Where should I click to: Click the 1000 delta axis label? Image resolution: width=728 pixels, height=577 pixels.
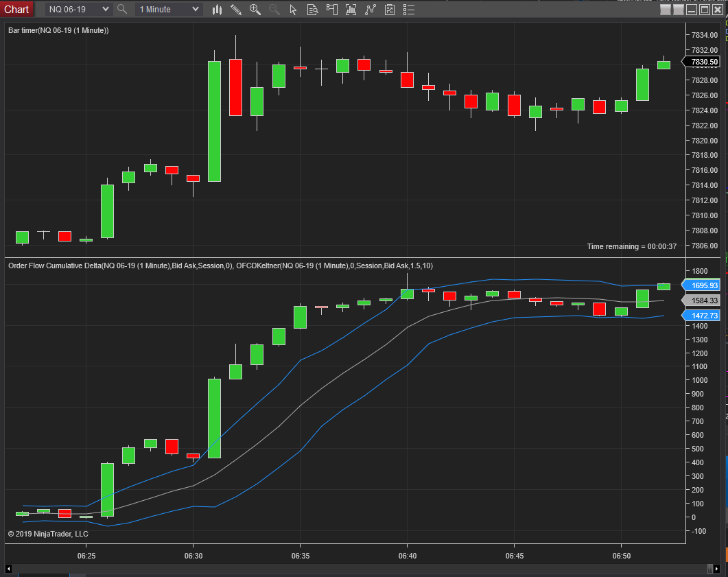coord(700,380)
